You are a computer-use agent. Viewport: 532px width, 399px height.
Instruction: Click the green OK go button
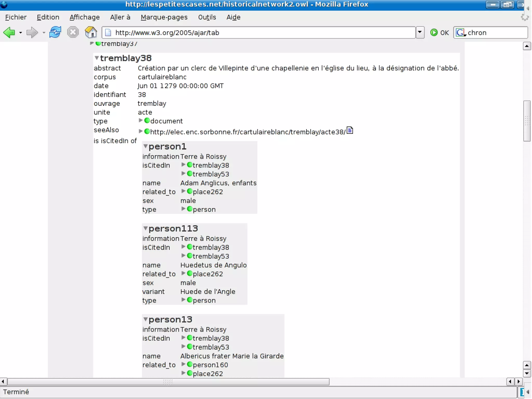[439, 33]
